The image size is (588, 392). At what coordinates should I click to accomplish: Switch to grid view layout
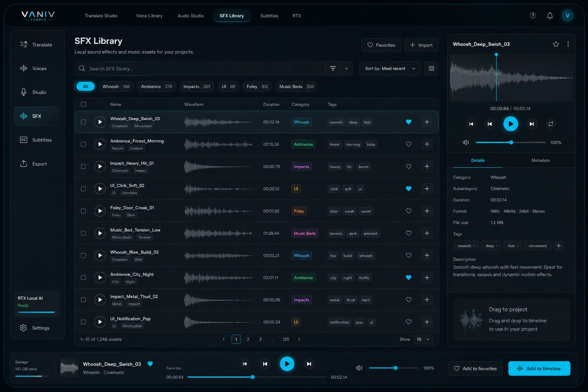click(431, 68)
